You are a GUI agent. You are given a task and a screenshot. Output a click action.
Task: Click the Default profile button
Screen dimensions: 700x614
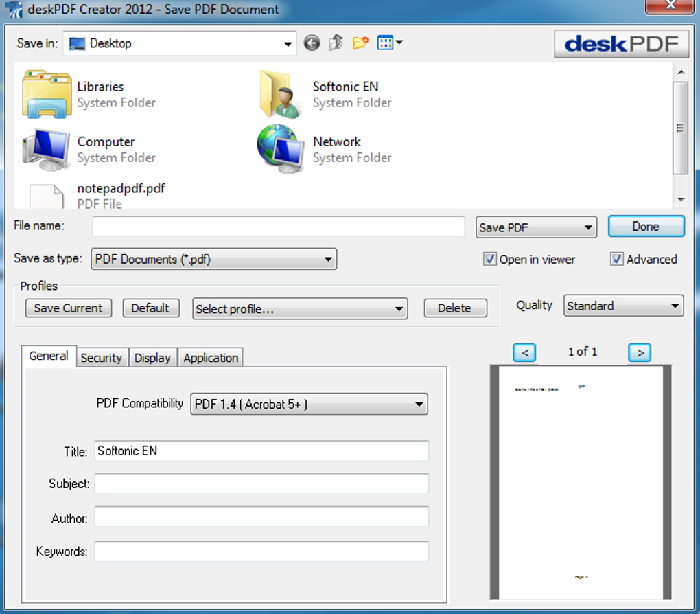click(150, 308)
